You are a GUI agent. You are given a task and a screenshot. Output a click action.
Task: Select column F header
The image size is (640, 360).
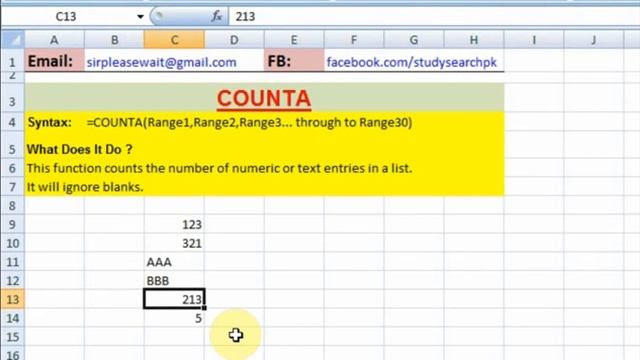click(354, 40)
